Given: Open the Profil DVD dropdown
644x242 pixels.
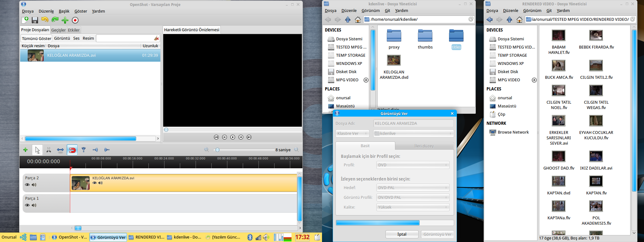Looking at the screenshot, I should (413, 165).
